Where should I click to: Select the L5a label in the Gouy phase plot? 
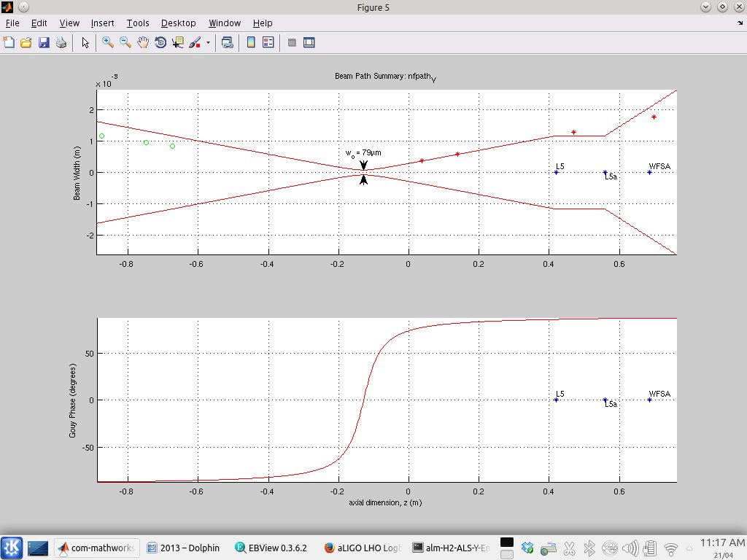pyautogui.click(x=611, y=404)
